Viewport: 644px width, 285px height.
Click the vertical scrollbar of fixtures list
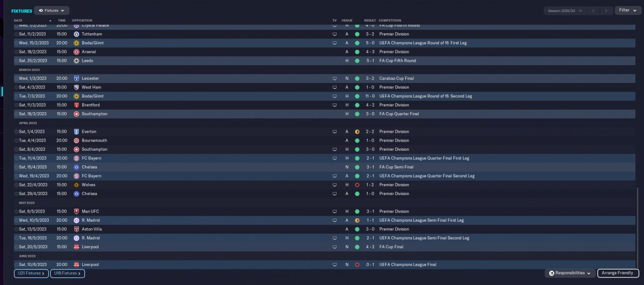click(638, 229)
